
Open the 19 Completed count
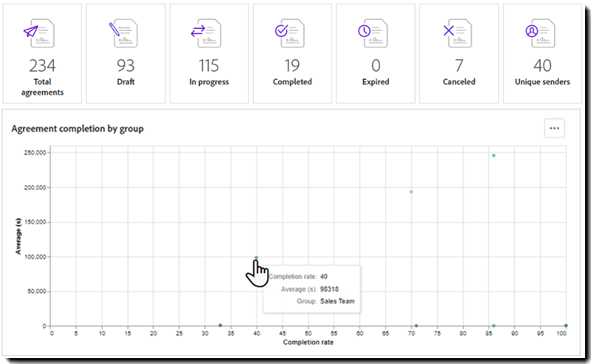point(292,66)
